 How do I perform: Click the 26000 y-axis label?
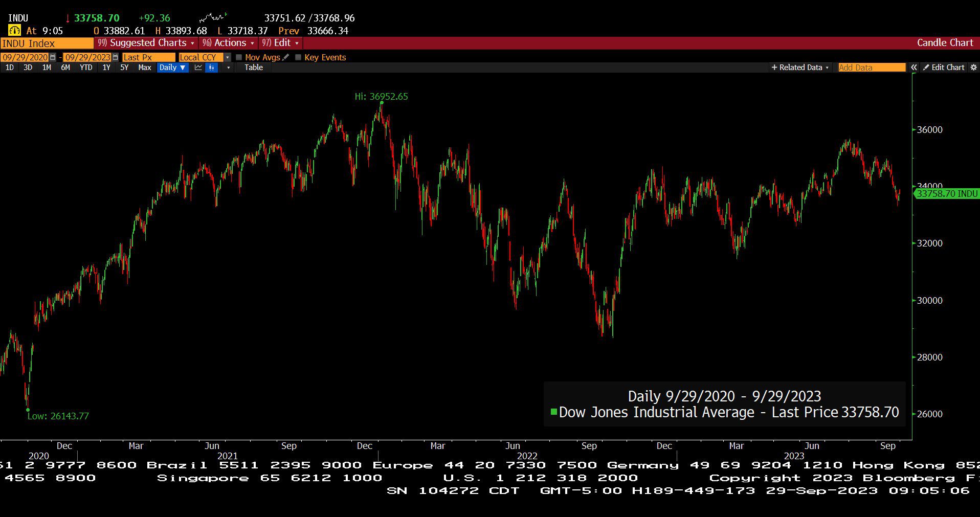click(x=929, y=414)
